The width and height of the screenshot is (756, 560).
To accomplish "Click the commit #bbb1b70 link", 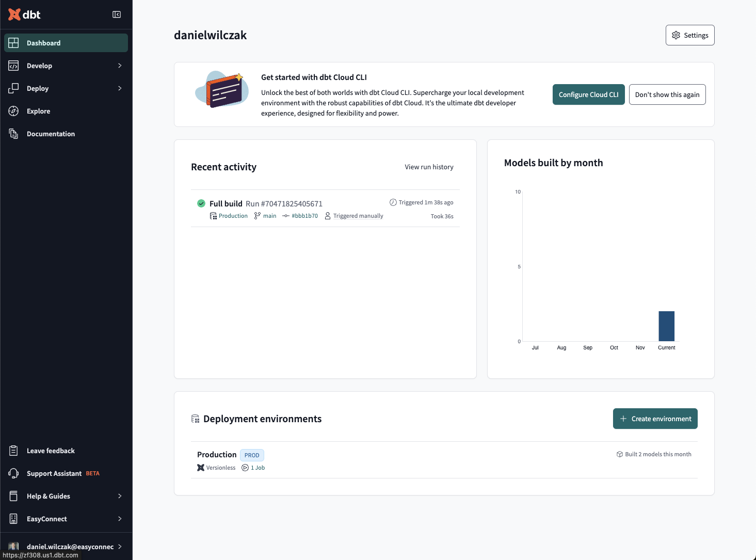I will pyautogui.click(x=304, y=216).
